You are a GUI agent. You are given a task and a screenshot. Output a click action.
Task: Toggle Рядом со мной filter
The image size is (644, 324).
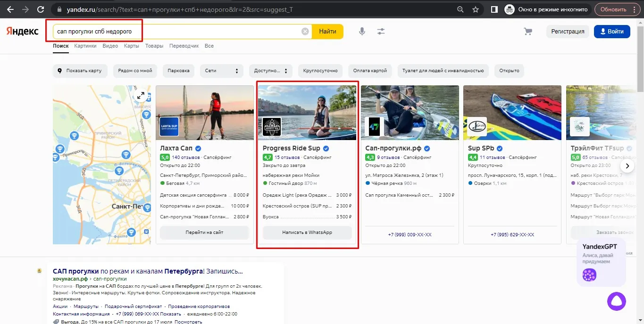click(x=135, y=71)
